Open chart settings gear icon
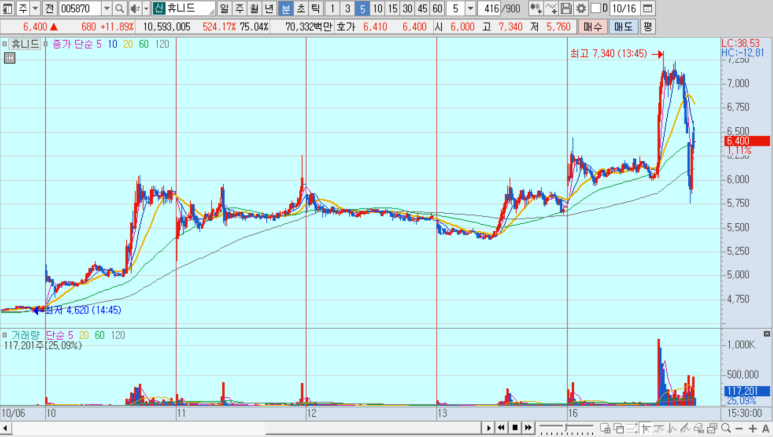 coord(581,8)
